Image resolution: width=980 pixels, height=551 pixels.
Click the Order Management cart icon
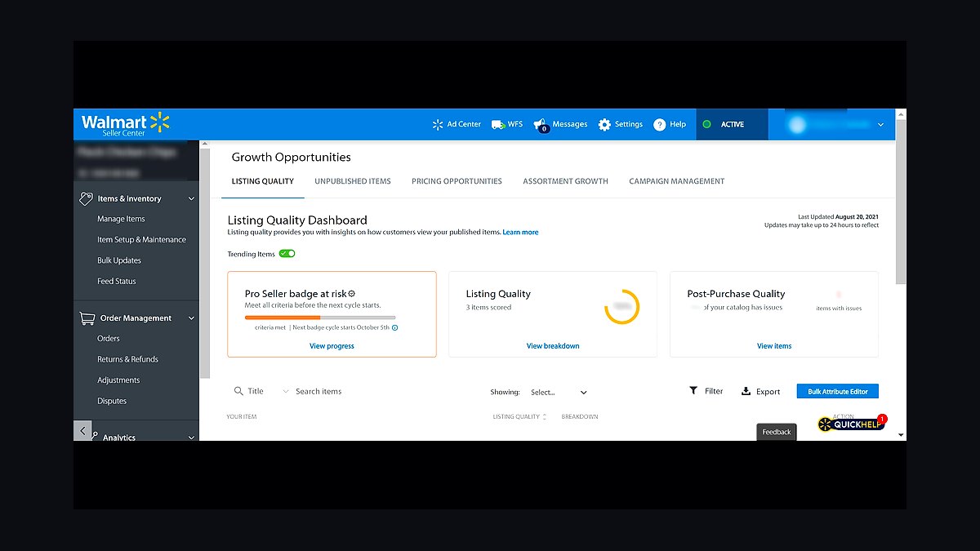[87, 318]
